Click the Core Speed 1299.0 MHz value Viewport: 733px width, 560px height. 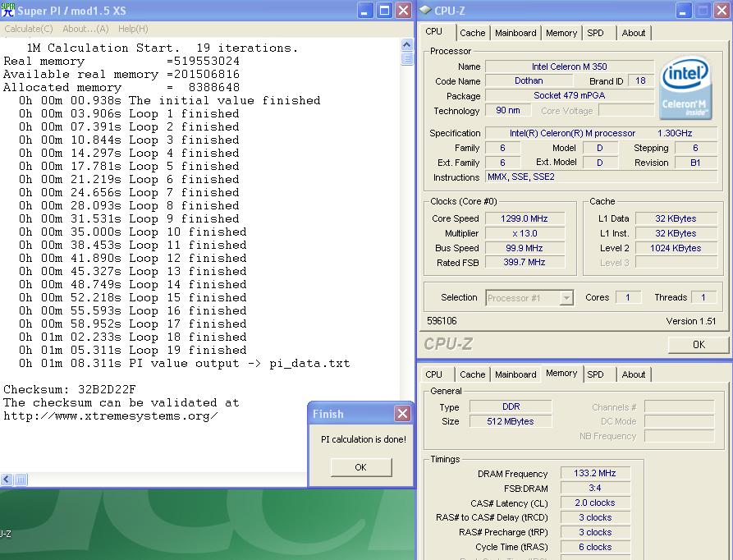click(x=525, y=218)
